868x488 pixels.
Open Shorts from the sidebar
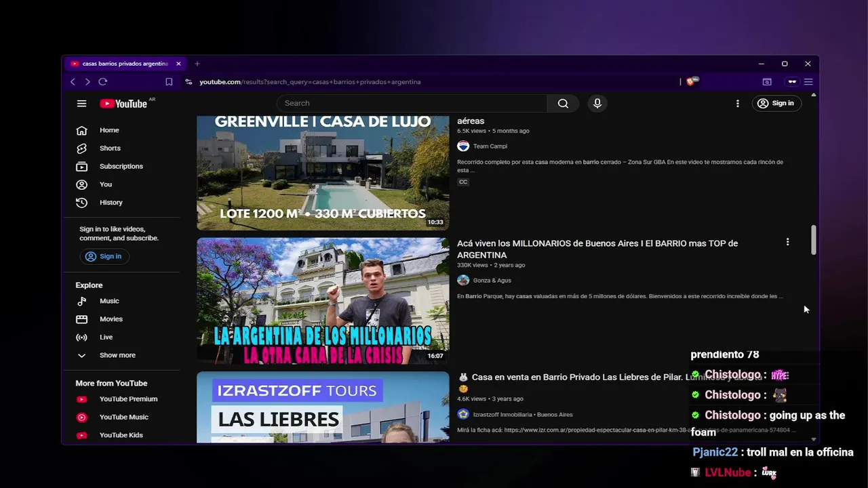[x=122, y=148]
